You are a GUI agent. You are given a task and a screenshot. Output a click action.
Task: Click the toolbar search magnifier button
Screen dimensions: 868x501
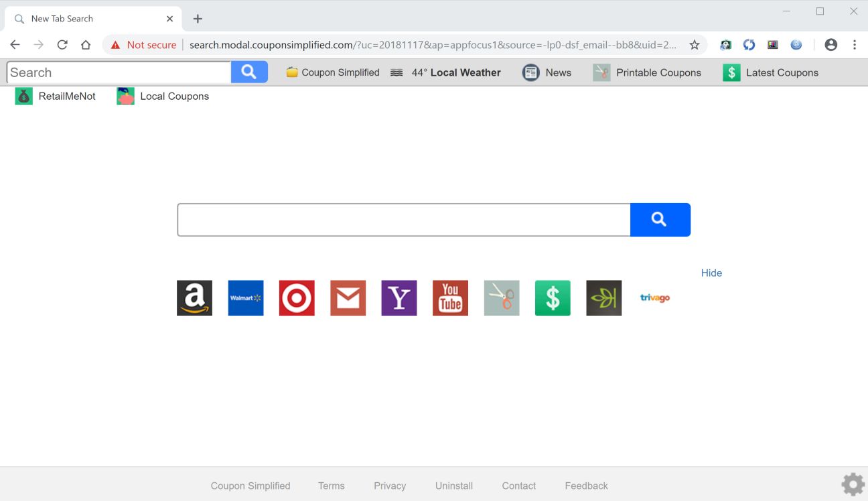coord(249,72)
